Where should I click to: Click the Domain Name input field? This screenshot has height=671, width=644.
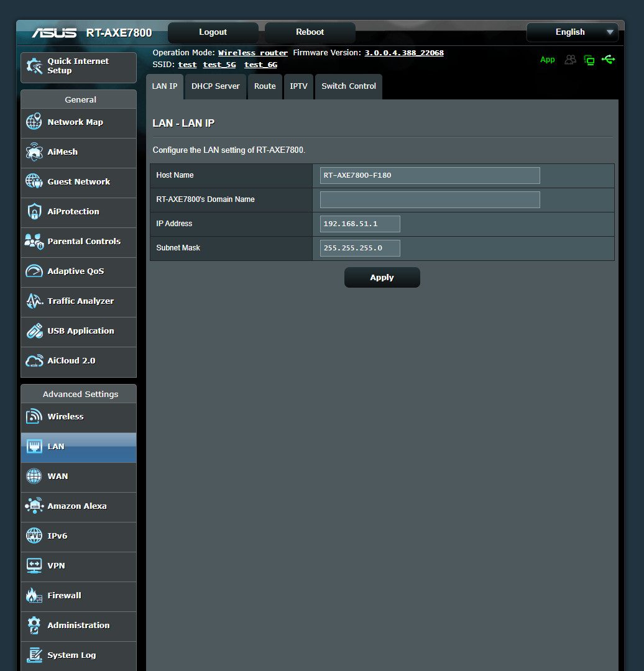(x=430, y=199)
